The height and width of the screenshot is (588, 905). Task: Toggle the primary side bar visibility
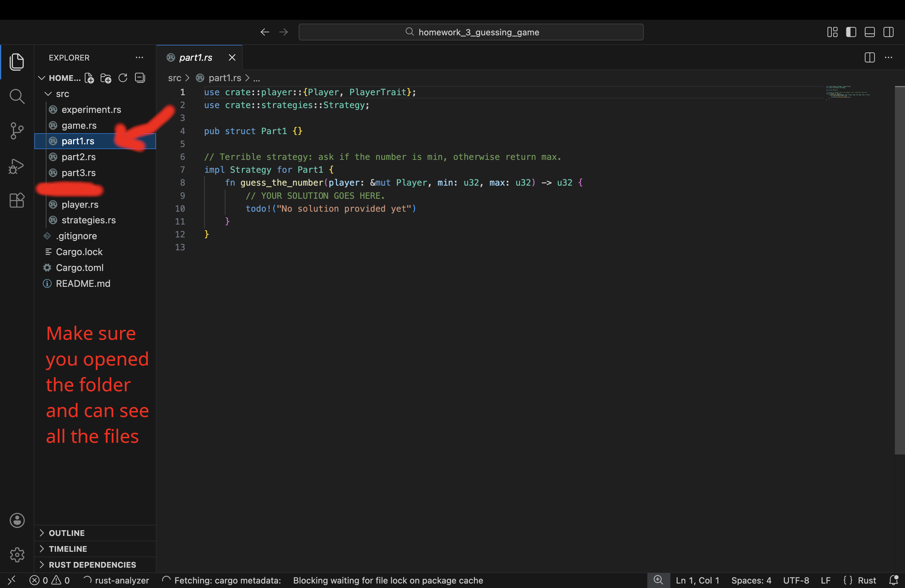coord(851,32)
